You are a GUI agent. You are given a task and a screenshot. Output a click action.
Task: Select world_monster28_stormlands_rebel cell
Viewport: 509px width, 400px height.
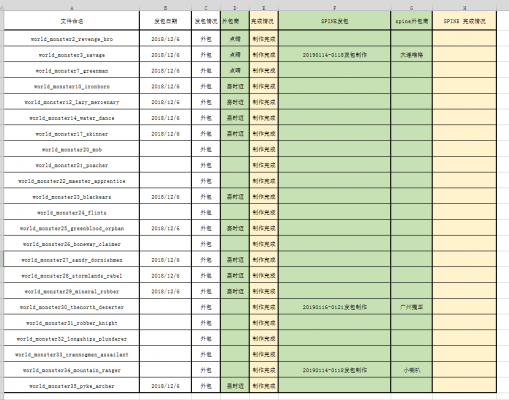pos(72,276)
